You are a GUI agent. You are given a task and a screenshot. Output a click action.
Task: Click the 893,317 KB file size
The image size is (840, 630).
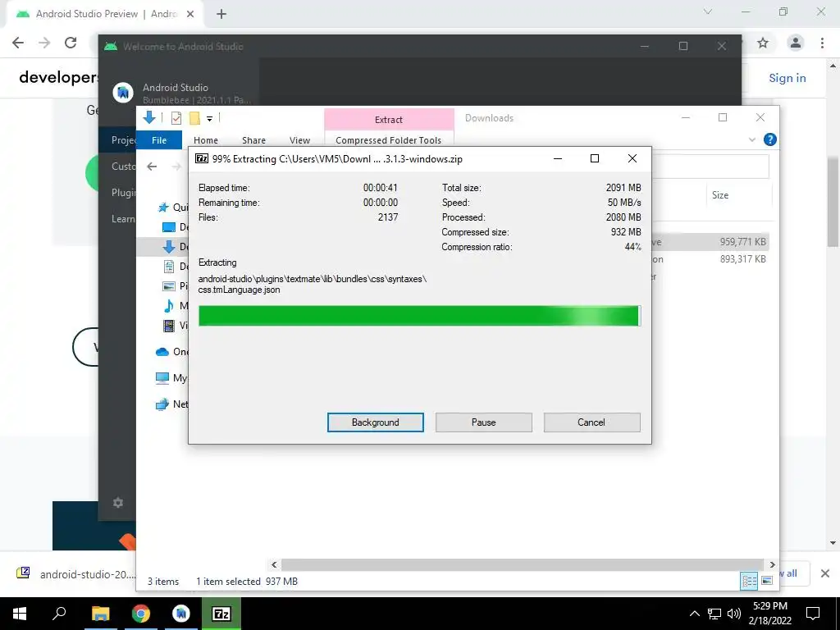[742, 258]
